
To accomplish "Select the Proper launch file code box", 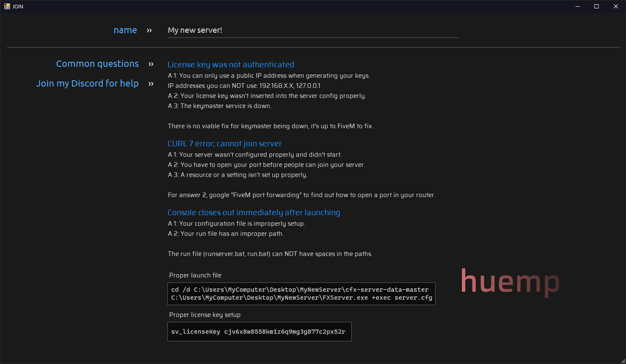I will (x=301, y=293).
